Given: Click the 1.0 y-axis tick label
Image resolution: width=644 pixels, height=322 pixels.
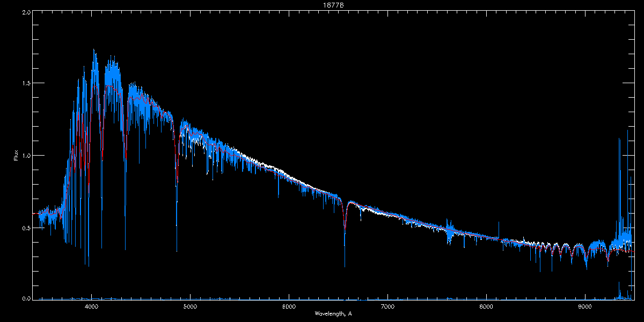Looking at the screenshot, I should [x=26, y=156].
